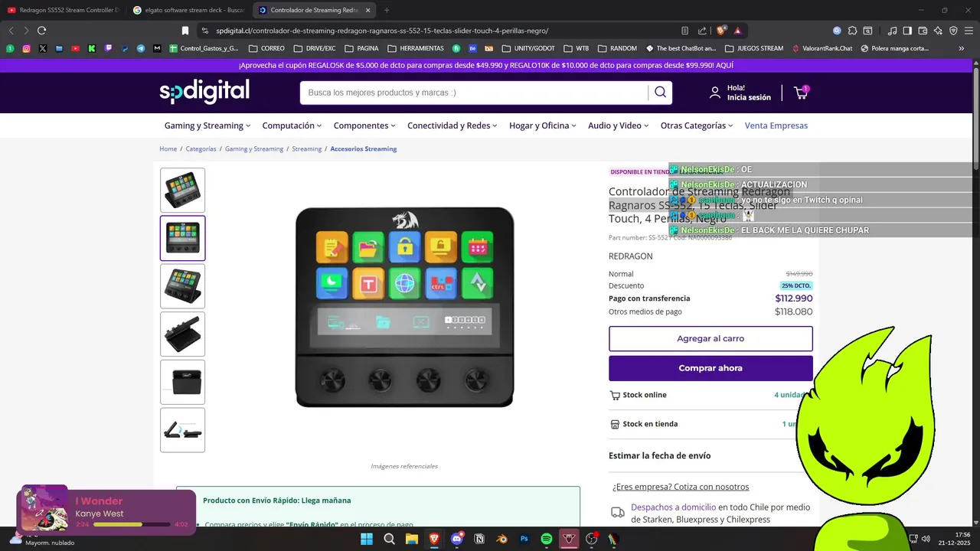Switch to the Redragon SS552 YouTube tab
The image size is (980, 551).
[x=63, y=10]
